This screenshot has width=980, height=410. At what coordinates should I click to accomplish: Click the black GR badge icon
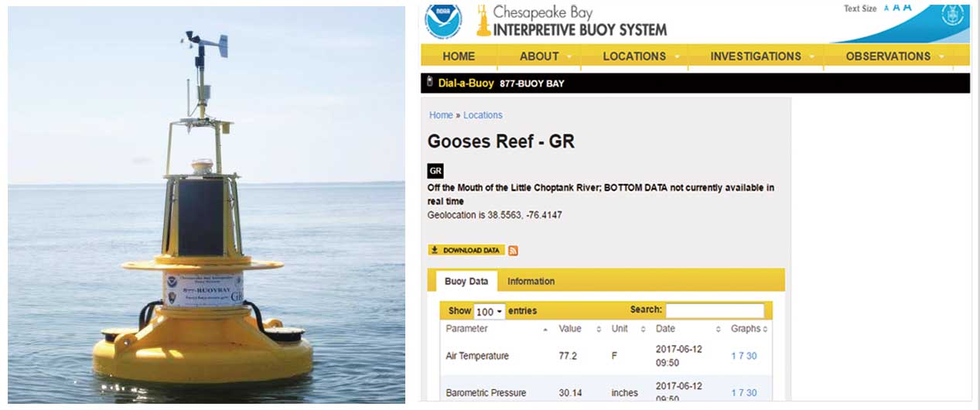point(435,171)
